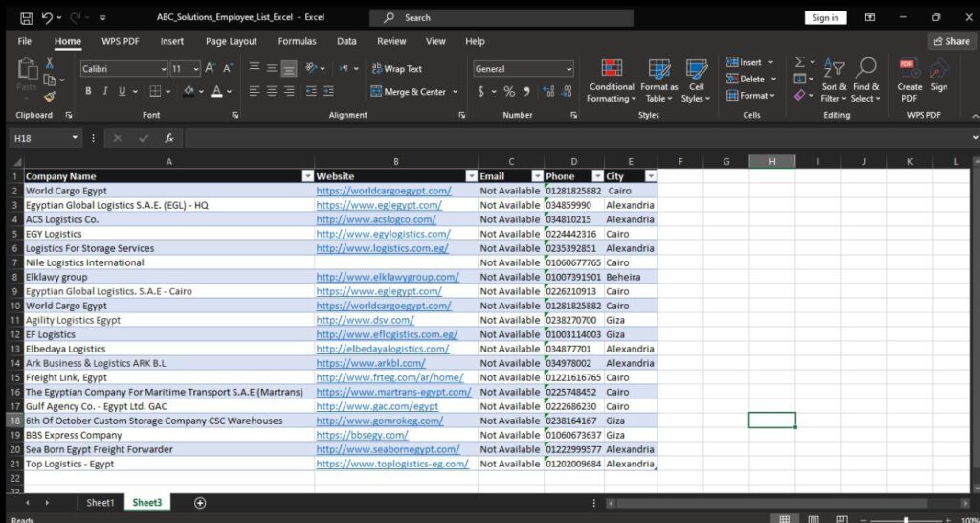Open the File menu
Image resolution: width=980 pixels, height=523 pixels.
24,41
